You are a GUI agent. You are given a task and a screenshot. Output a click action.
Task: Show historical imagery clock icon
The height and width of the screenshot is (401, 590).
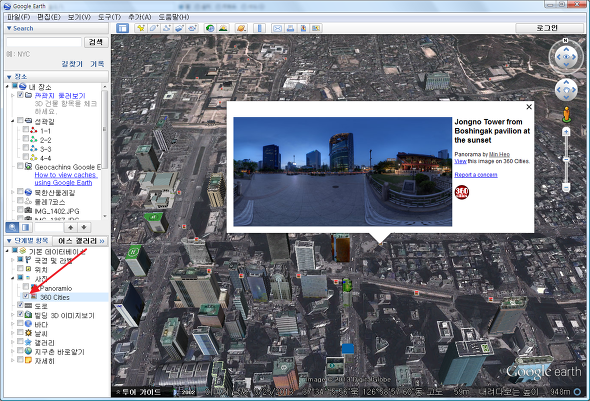point(210,28)
